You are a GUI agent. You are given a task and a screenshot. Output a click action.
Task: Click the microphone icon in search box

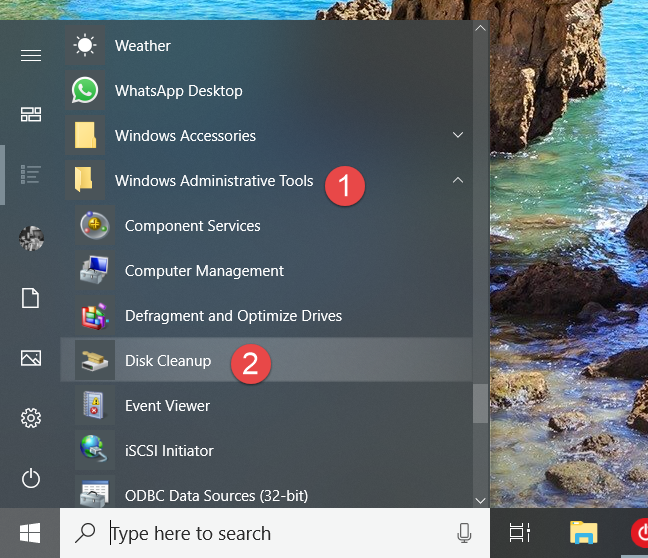464,533
